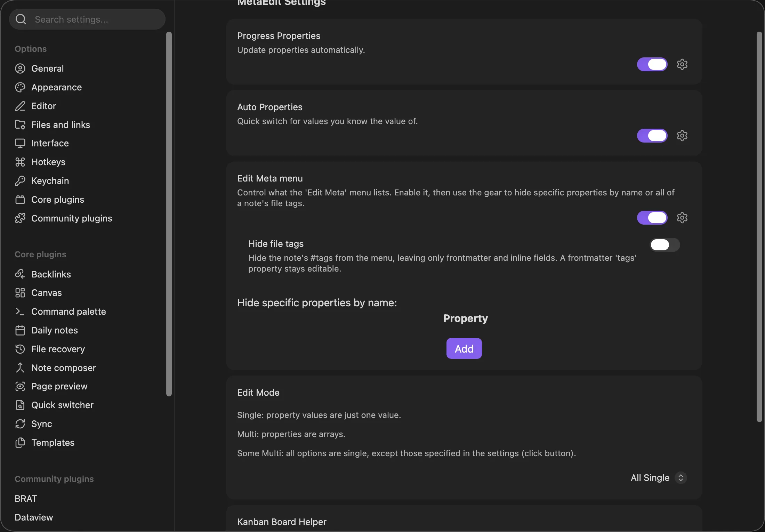Click the Templates copy icon
The height and width of the screenshot is (532, 765).
tap(20, 443)
